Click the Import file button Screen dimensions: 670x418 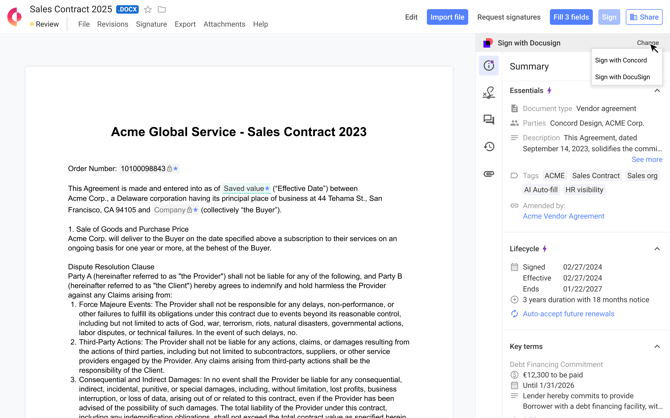click(447, 17)
